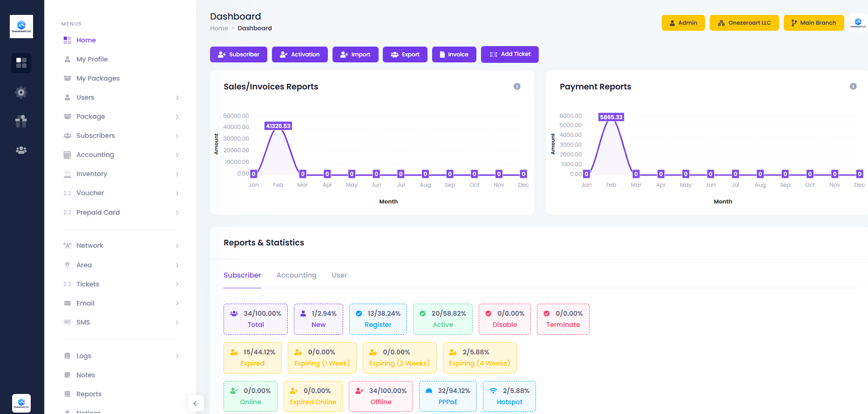The height and width of the screenshot is (414, 868).
Task: Click the 5865.33 February payment data label
Action: 611,117
